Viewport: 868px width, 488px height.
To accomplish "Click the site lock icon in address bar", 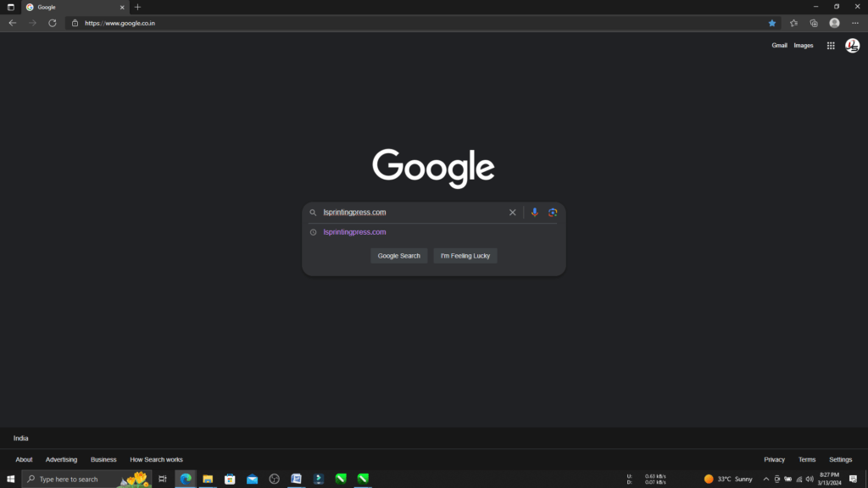I will point(75,23).
